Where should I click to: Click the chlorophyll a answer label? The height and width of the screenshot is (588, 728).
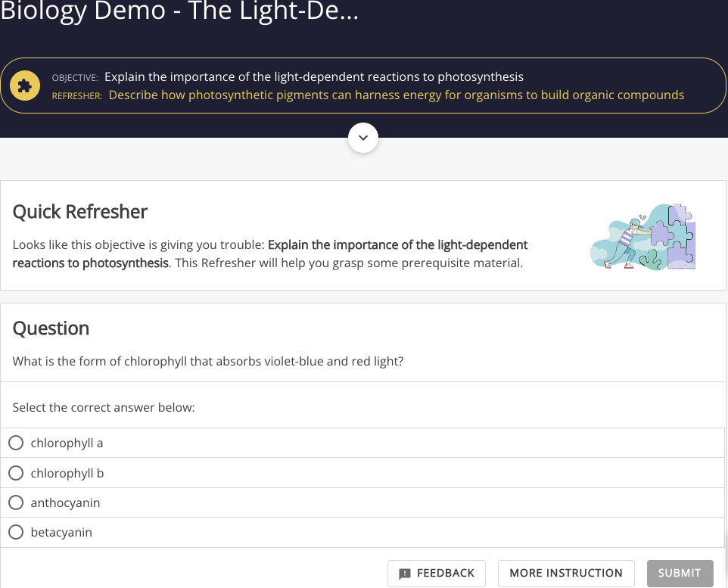tap(67, 443)
